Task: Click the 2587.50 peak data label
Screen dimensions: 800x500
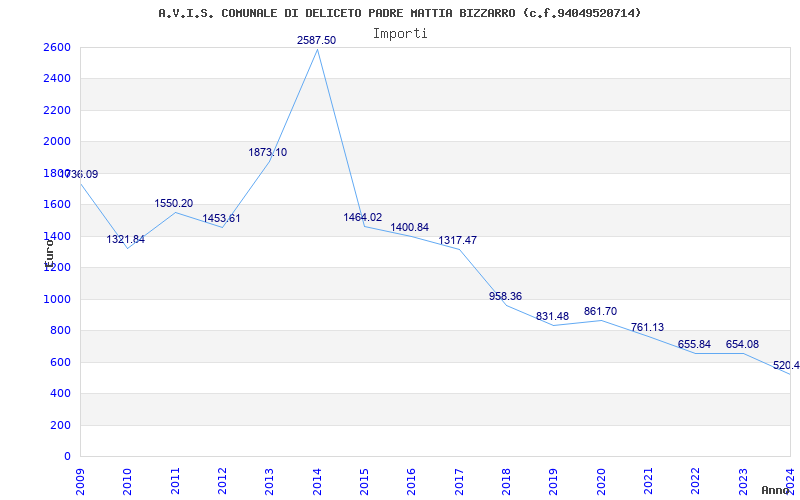Action: point(316,40)
